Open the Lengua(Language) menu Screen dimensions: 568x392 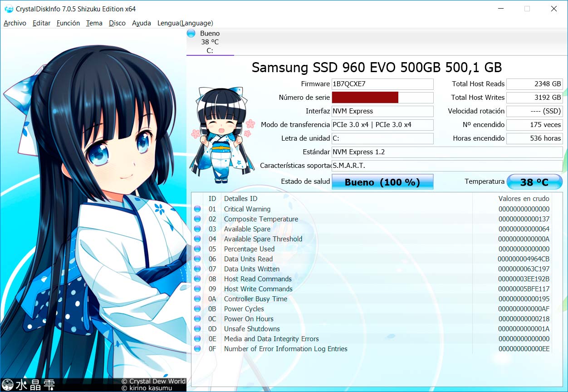coord(185,23)
